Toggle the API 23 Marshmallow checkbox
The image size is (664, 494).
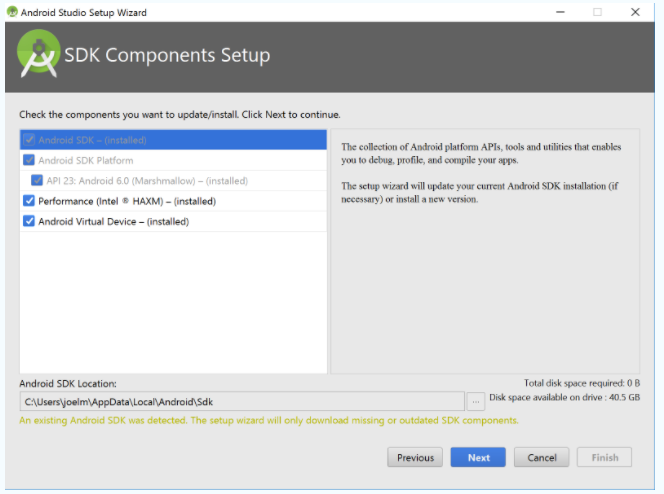[x=37, y=180]
